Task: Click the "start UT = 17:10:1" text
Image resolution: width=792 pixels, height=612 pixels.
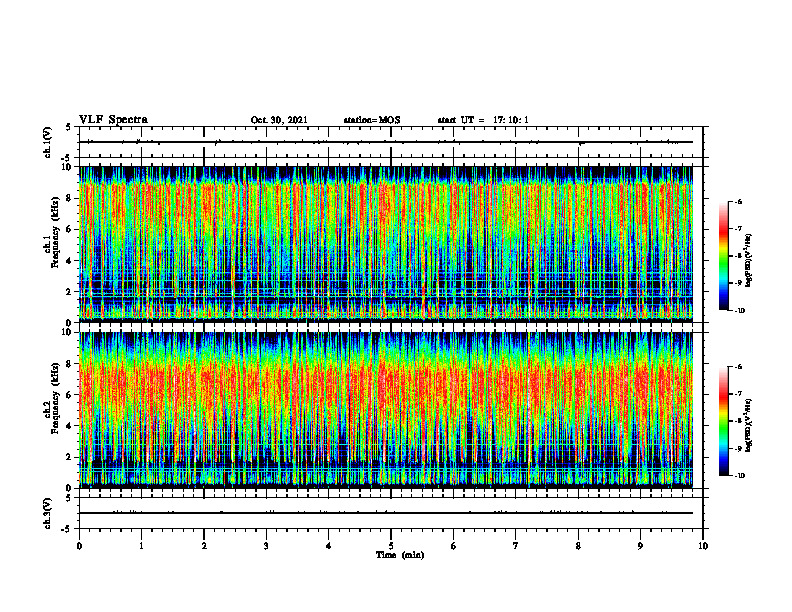Action: click(483, 120)
